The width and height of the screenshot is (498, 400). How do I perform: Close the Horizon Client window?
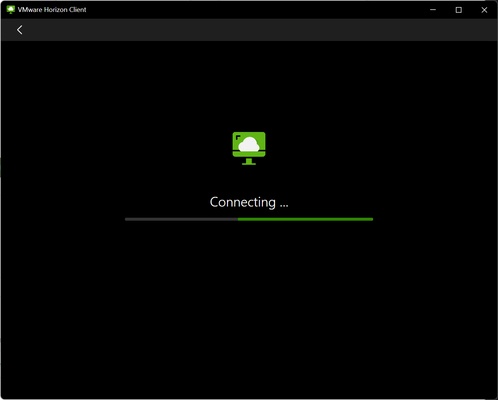[x=484, y=10]
